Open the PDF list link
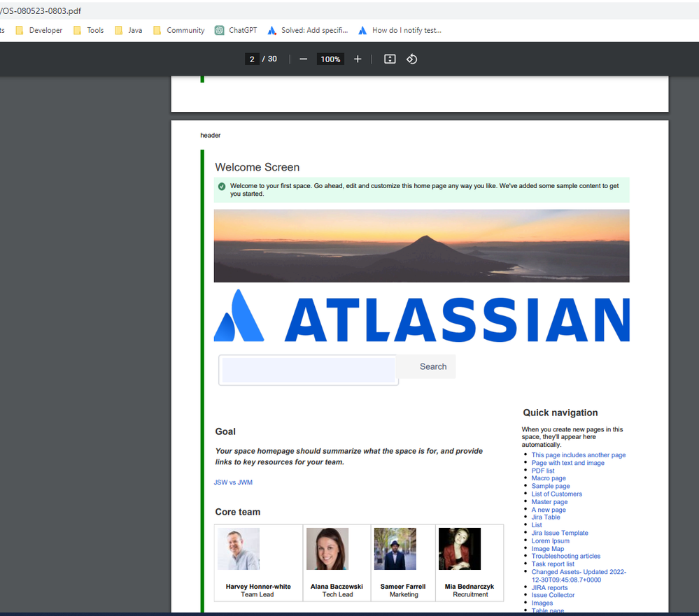This screenshot has width=699, height=616. pos(542,471)
